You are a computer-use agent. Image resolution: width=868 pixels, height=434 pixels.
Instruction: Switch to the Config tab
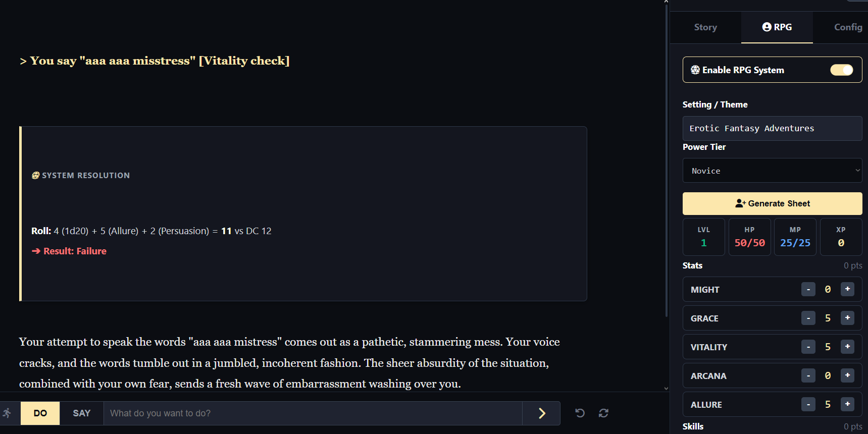click(x=848, y=27)
